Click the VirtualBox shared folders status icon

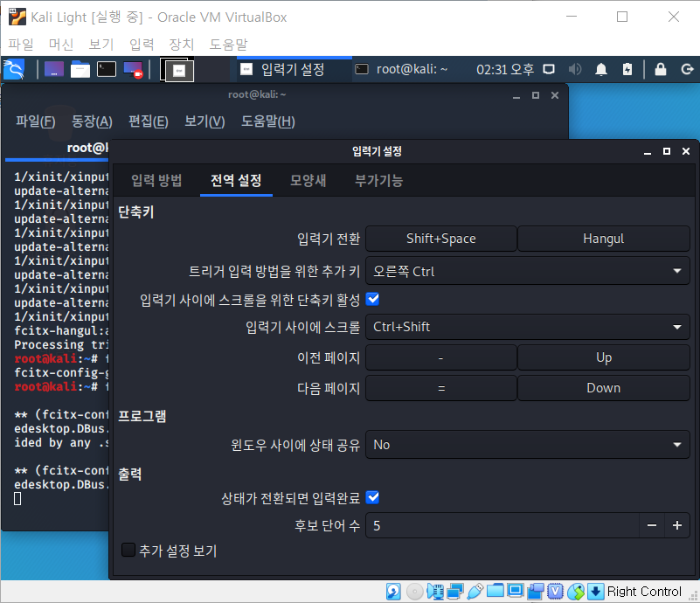tap(496, 592)
